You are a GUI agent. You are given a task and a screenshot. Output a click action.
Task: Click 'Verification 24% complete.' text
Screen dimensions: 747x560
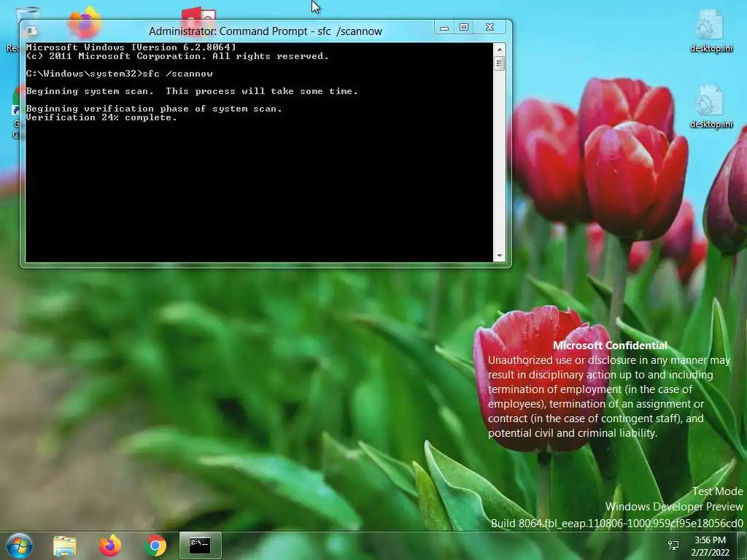101,117
